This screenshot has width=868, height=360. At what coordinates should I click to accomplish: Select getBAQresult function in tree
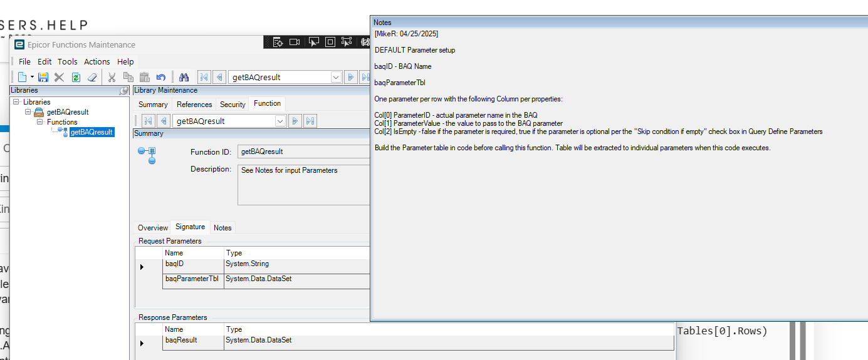click(x=92, y=132)
